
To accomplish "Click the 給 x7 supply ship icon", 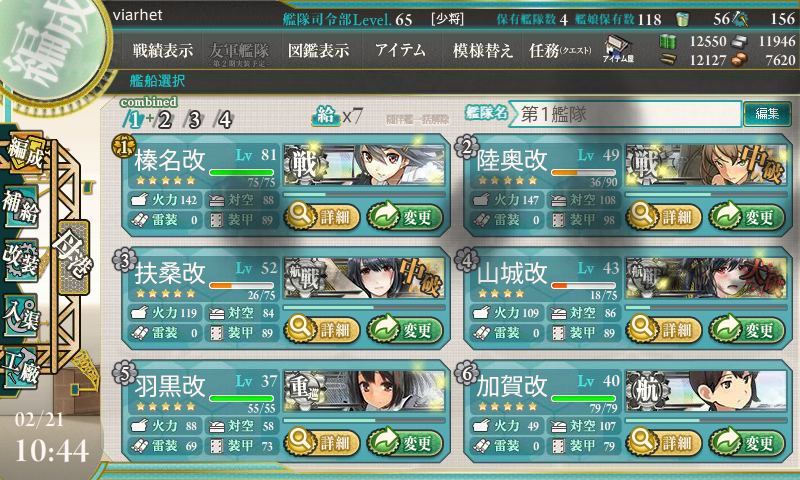I will [x=337, y=116].
